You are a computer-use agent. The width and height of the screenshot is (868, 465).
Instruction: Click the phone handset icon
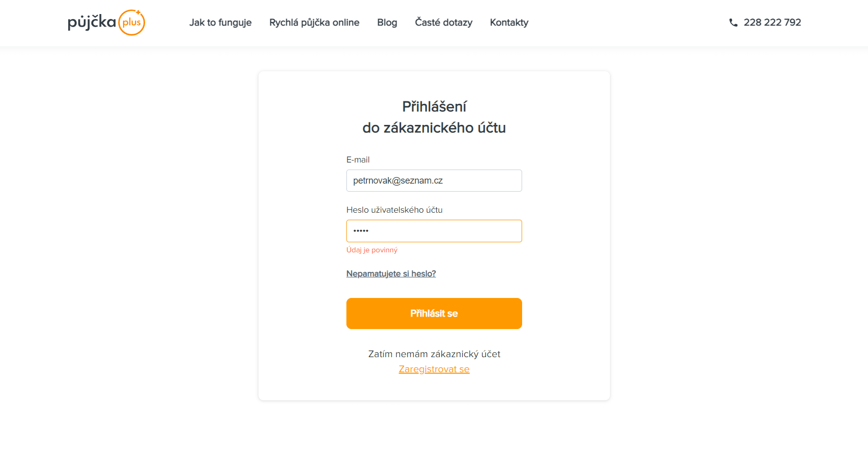coord(733,23)
